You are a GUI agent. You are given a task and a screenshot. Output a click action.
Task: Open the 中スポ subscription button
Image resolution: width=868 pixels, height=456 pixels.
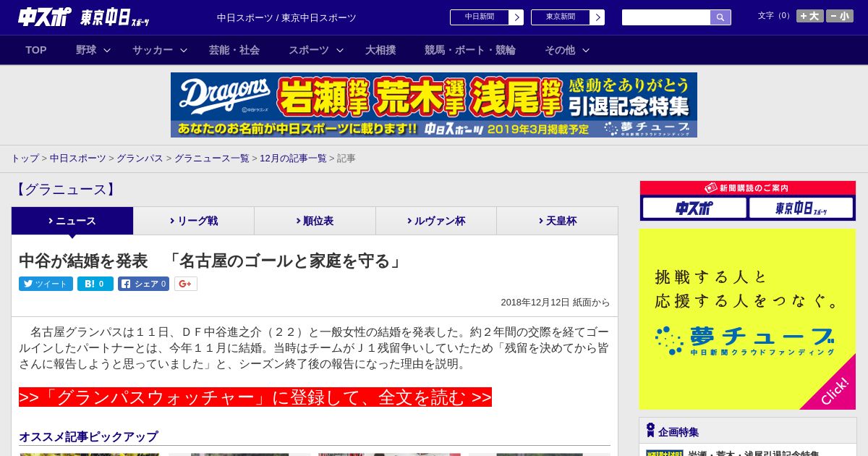coord(694,208)
